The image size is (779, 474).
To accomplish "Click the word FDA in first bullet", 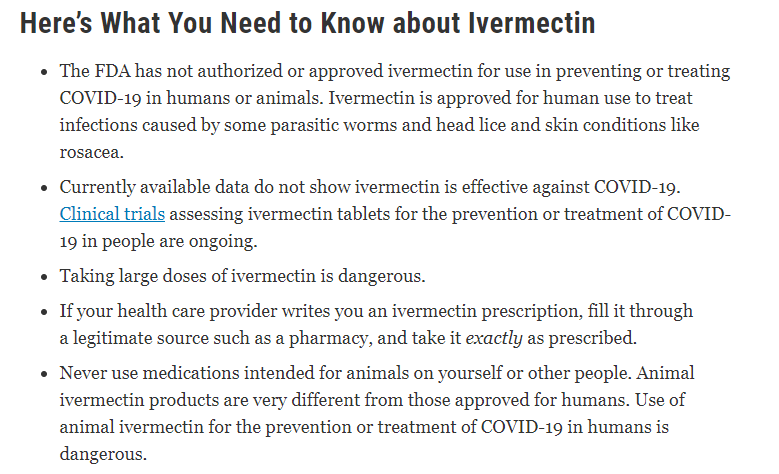I will 112,71.
